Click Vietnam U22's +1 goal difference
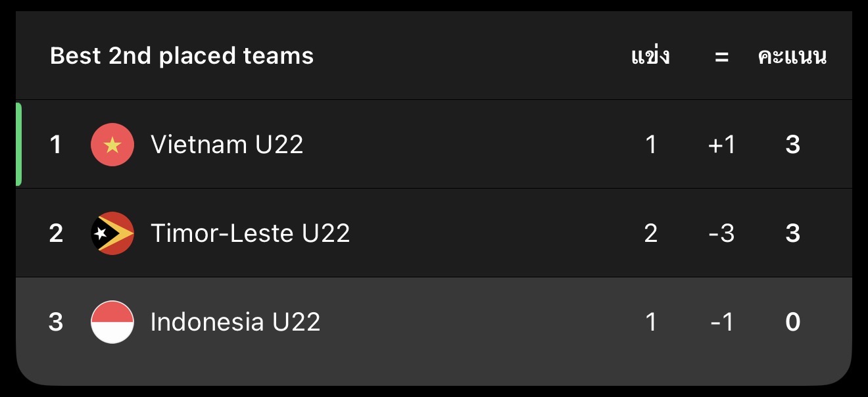 point(721,145)
